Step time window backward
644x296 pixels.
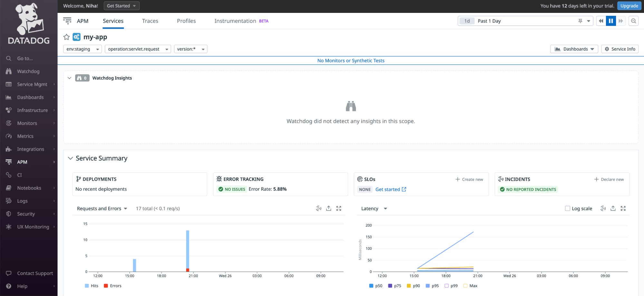point(601,21)
